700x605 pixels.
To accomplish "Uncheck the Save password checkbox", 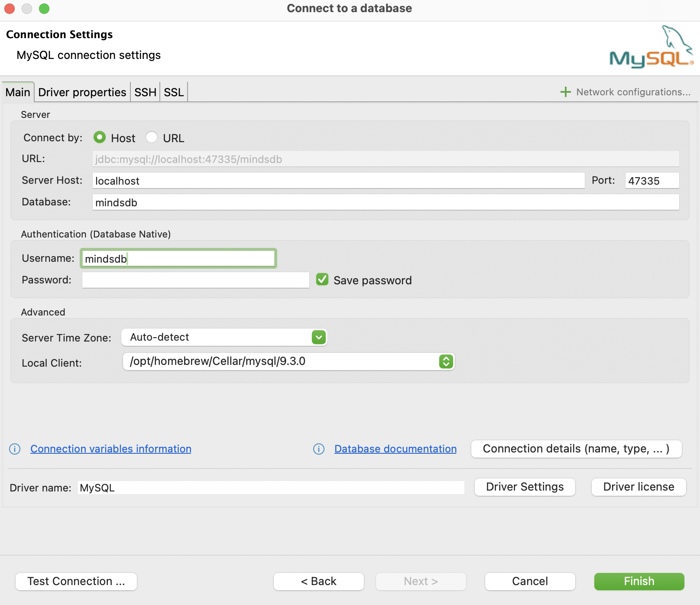I will [x=322, y=280].
